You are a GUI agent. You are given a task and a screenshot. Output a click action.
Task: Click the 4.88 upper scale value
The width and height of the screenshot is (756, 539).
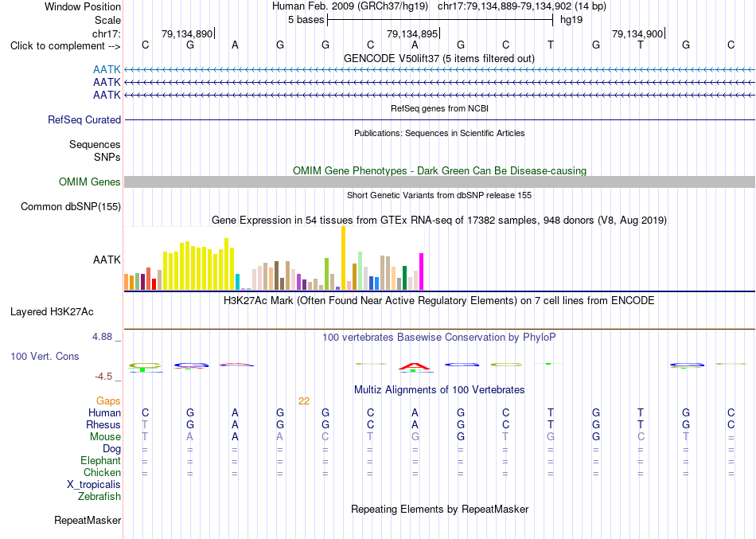tap(102, 337)
